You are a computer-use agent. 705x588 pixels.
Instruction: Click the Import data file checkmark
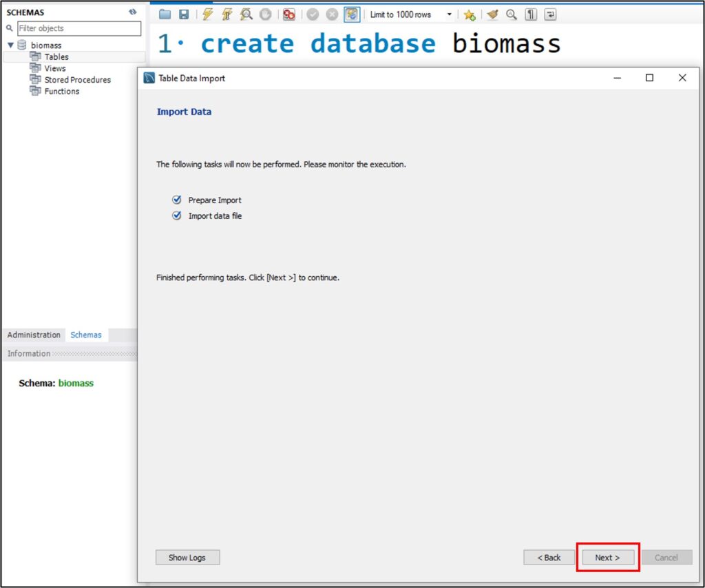pos(176,216)
